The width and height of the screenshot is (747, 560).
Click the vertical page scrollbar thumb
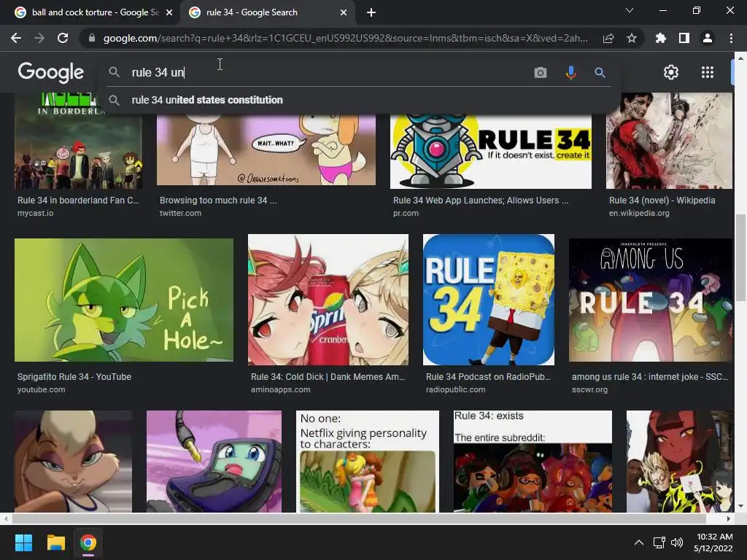tap(740, 257)
